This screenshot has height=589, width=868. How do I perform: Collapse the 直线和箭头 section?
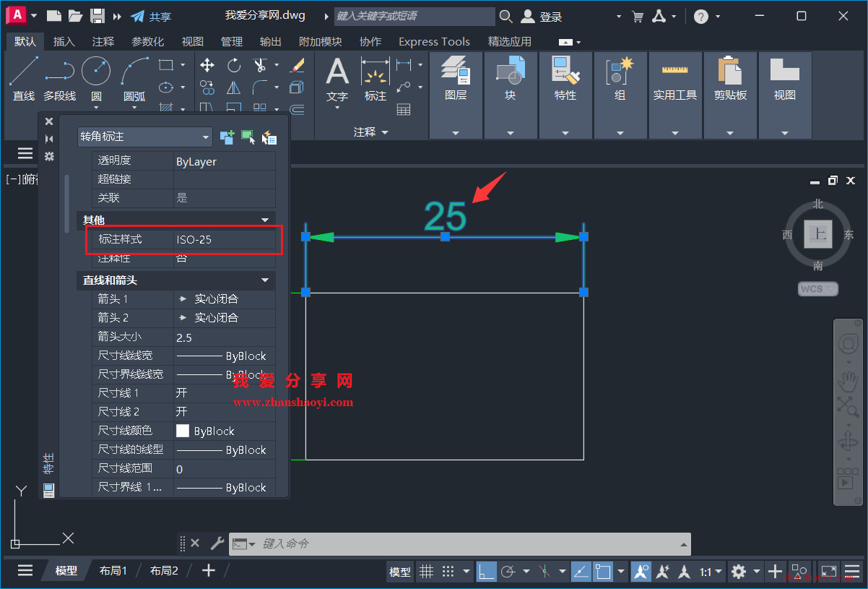point(265,280)
